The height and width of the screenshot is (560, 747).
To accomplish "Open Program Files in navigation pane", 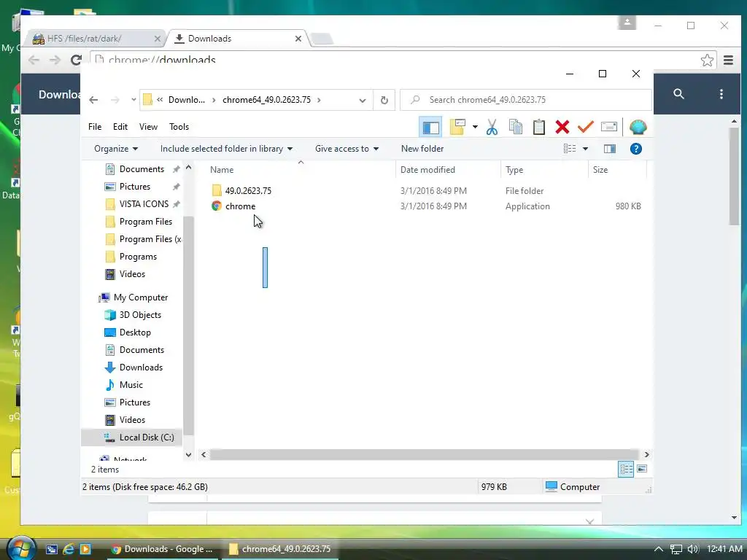I will [146, 222].
